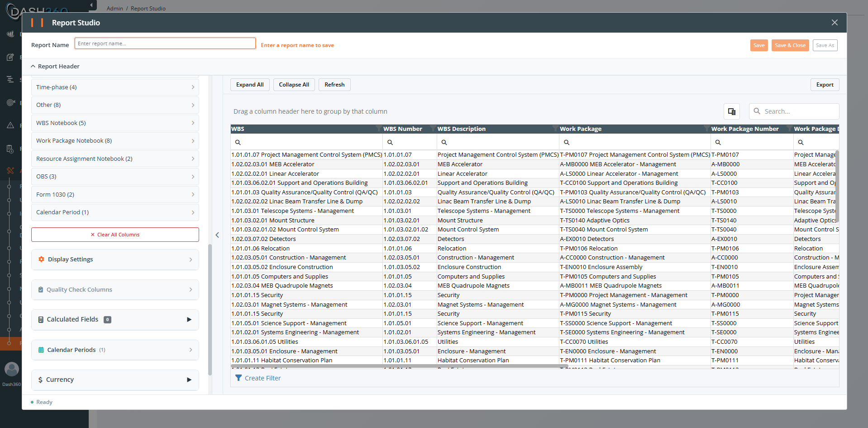Screen dimensions: 868x428
Task: Click the warning triangle sidebar icon
Action: [10, 125]
